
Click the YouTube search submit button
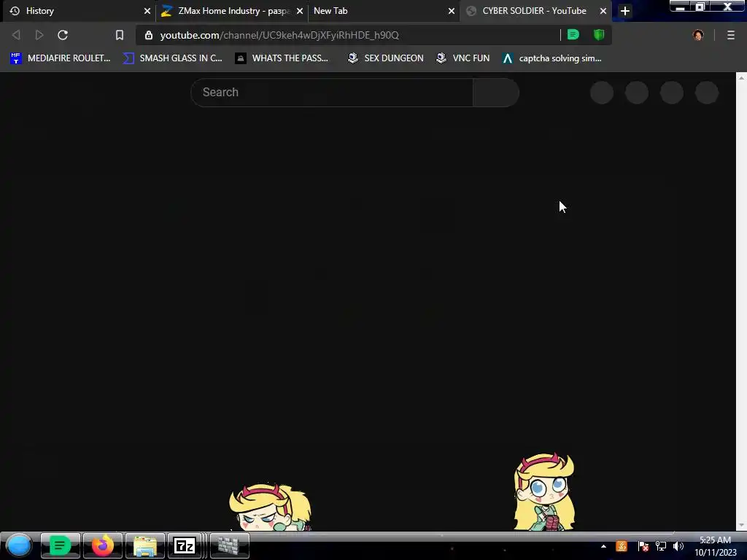coord(496,93)
